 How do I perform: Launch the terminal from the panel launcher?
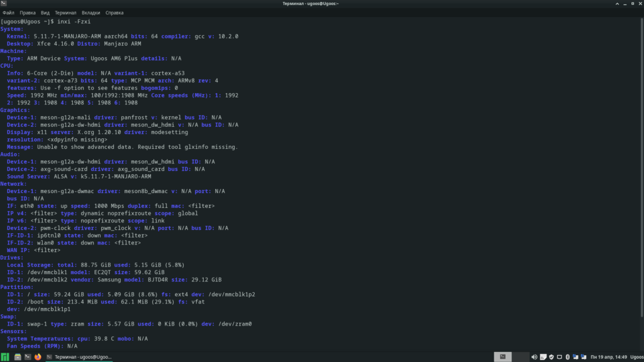pos(28,356)
